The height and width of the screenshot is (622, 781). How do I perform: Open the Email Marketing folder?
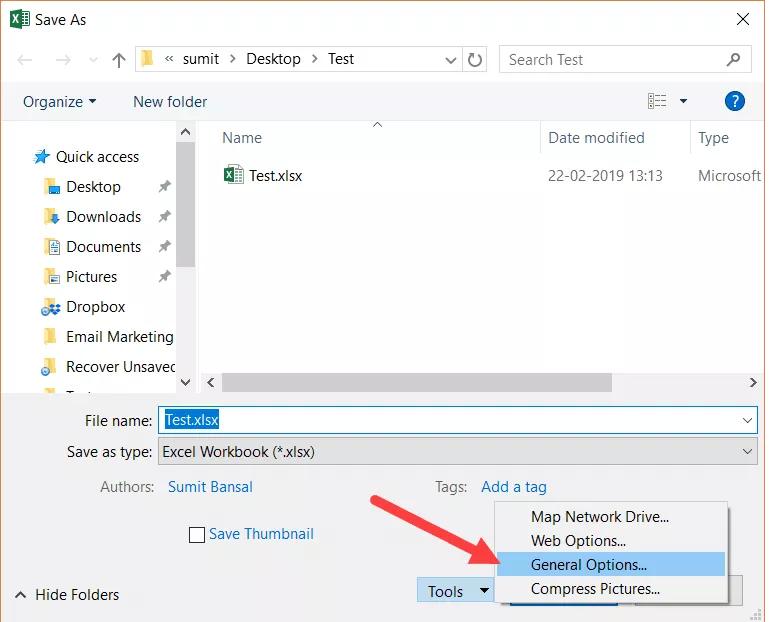coord(120,337)
